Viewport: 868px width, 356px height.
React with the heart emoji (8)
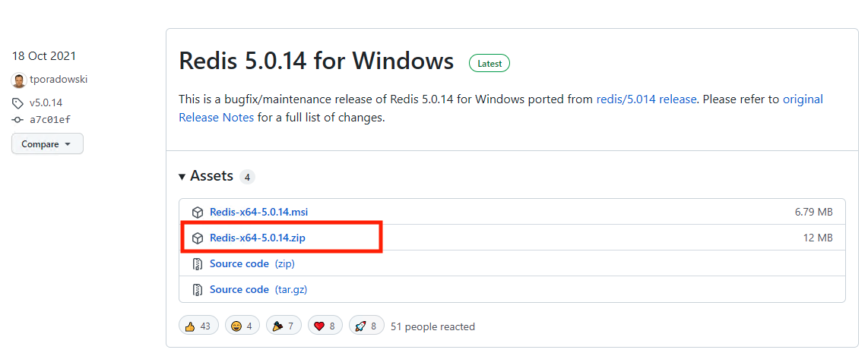coord(325,326)
